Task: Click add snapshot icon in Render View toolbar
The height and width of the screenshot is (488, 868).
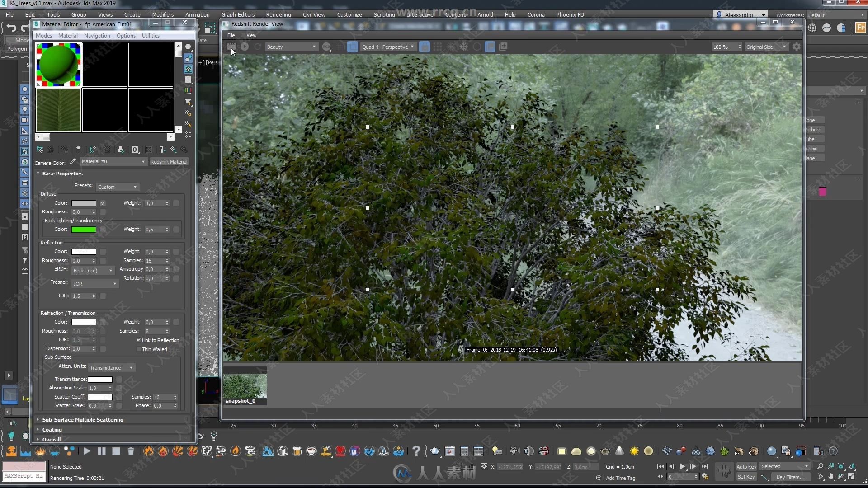Action: pos(503,47)
